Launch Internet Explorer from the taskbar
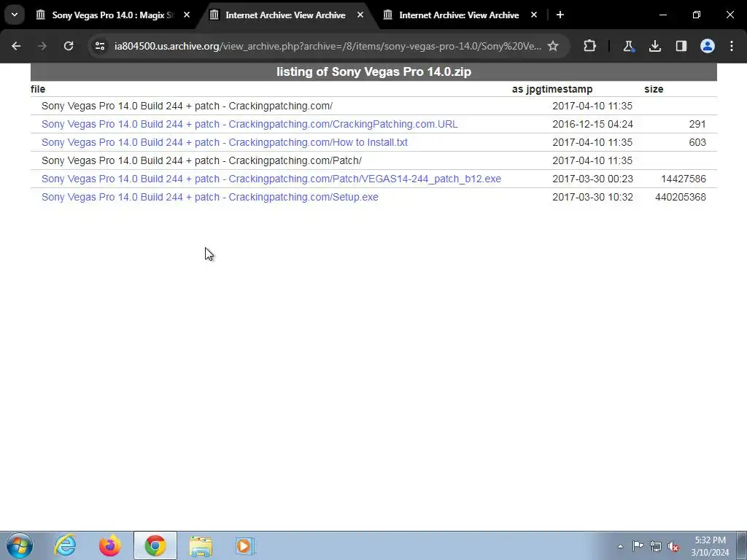This screenshot has height=560, width=747. [65, 545]
